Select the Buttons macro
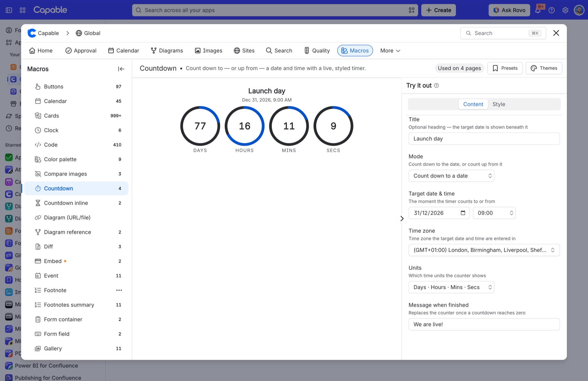588x381 pixels. click(x=76, y=86)
